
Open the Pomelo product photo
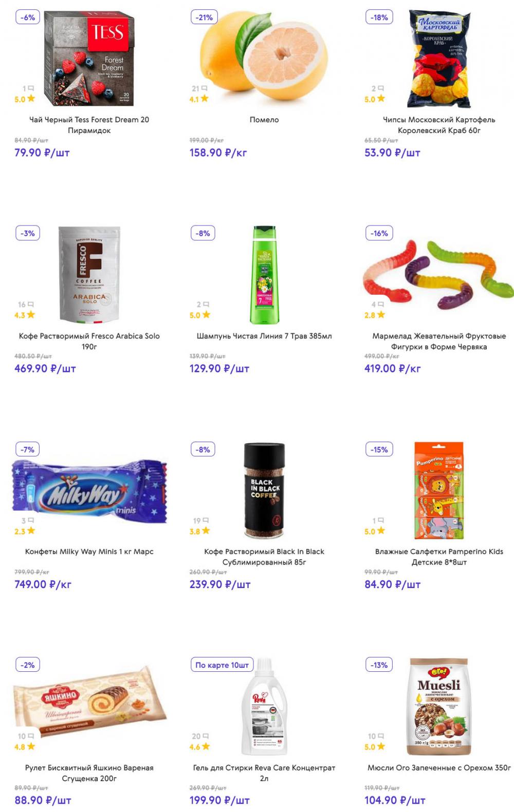click(264, 56)
